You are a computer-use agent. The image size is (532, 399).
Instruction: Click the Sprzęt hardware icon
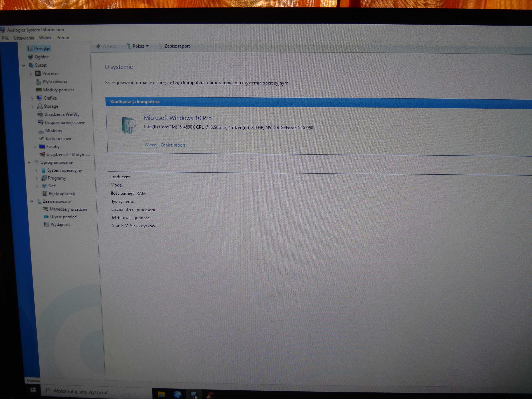tap(31, 65)
